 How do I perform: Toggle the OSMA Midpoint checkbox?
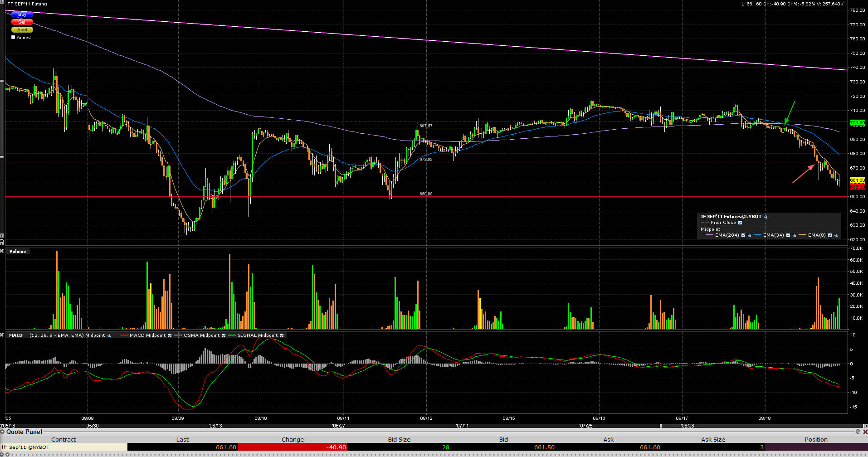[x=224, y=335]
